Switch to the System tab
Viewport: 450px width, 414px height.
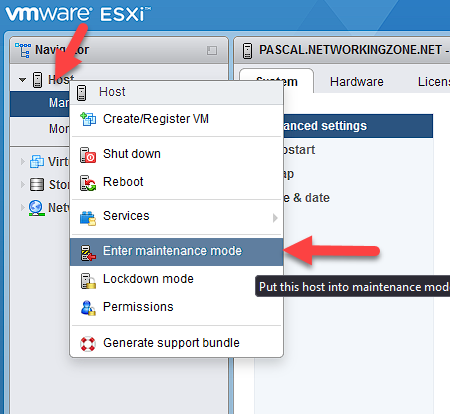(277, 81)
